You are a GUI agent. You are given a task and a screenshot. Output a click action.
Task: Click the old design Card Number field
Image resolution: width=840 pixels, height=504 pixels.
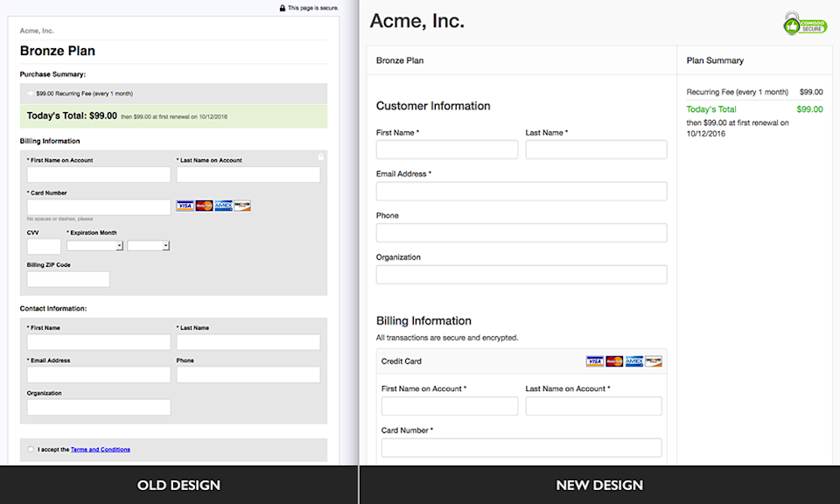pyautogui.click(x=99, y=207)
